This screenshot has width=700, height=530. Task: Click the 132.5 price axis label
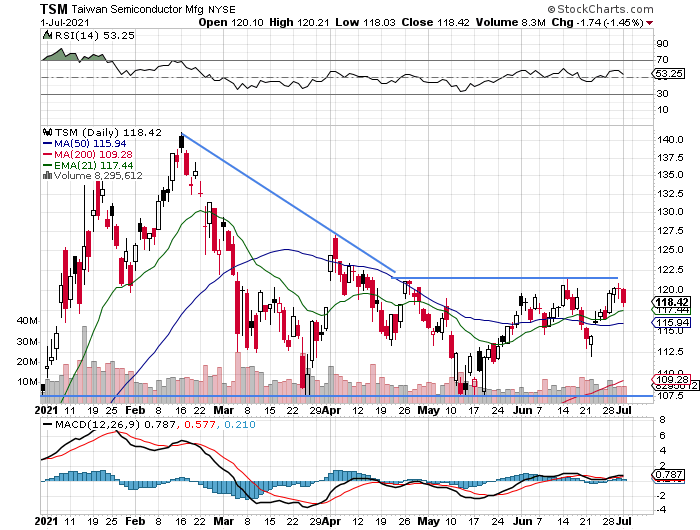670,194
